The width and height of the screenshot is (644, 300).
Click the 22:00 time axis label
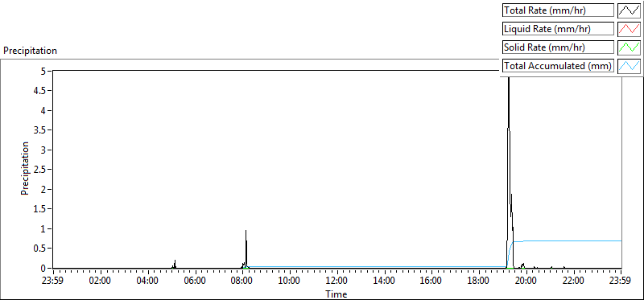point(574,282)
